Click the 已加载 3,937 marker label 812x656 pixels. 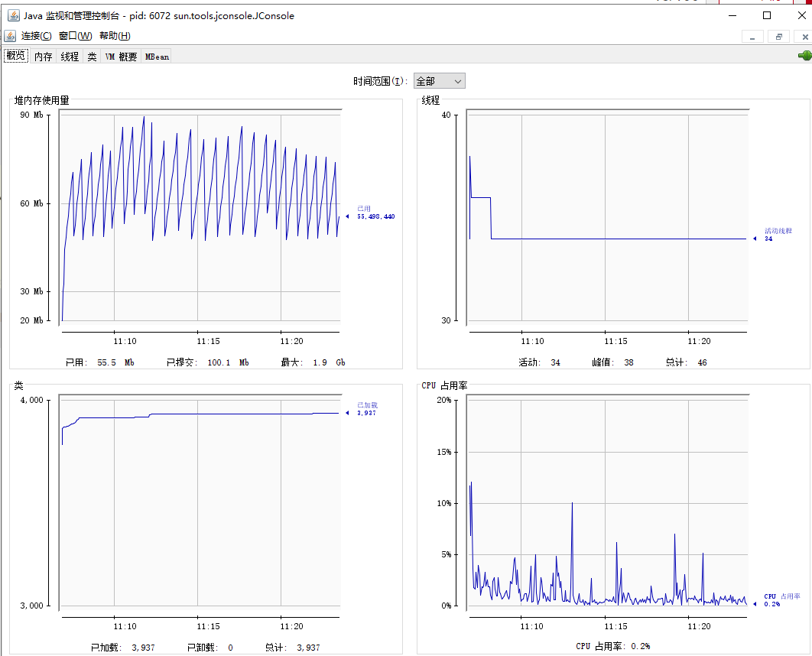click(367, 408)
